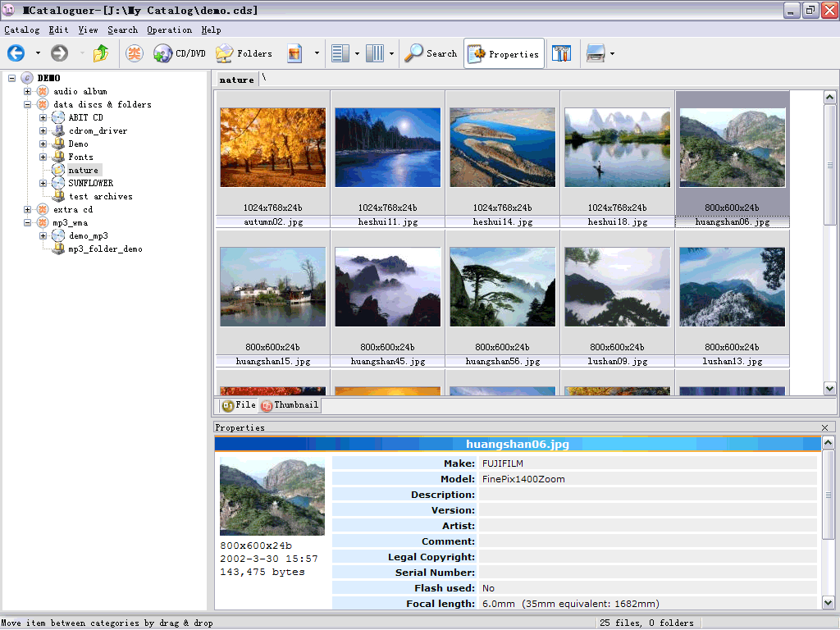Collapse the data discs & folders node

[27, 104]
